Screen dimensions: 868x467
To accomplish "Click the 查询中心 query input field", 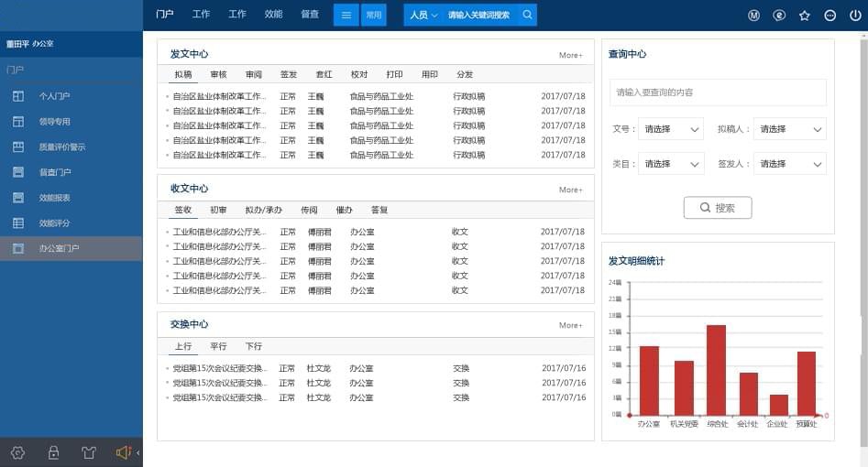I will tap(718, 92).
